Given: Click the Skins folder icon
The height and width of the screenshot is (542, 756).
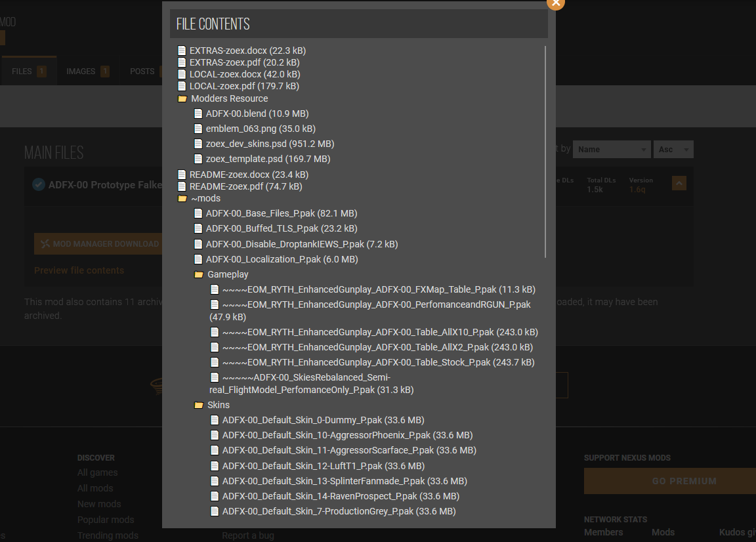Looking at the screenshot, I should click(x=199, y=405).
